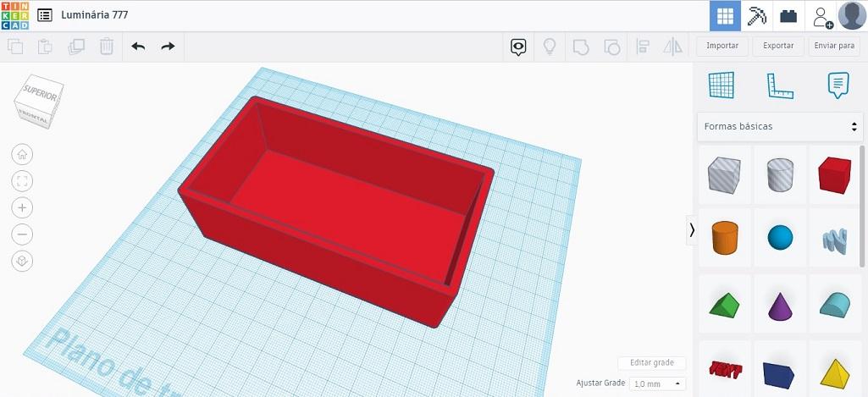The height and width of the screenshot is (397, 868).
Task: Redo the last action
Action: pyautogui.click(x=168, y=47)
